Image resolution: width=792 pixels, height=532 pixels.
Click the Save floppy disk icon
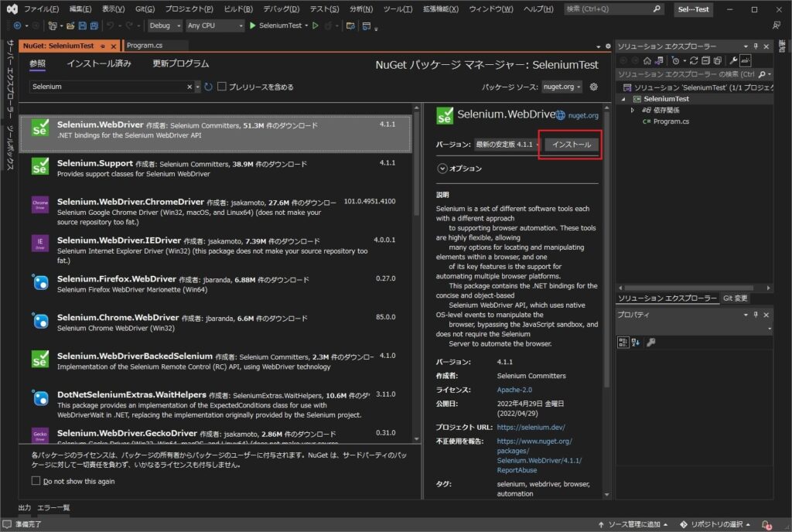pyautogui.click(x=82, y=26)
